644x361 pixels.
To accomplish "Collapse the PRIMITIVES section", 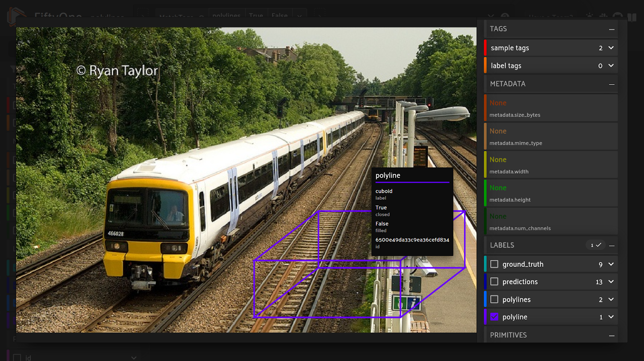I will [x=611, y=335].
